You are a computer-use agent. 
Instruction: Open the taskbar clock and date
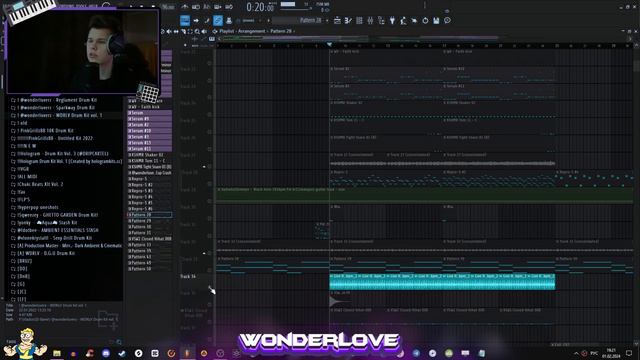click(611, 353)
